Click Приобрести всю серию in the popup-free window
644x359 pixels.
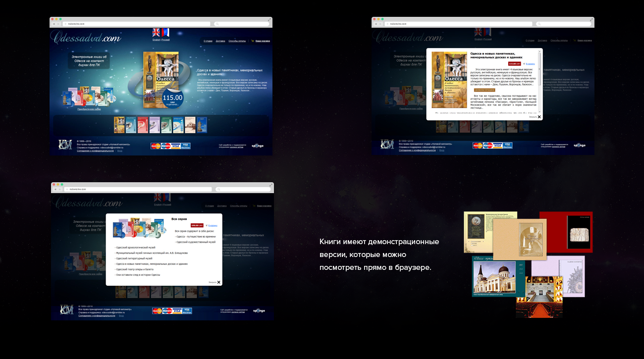point(89,109)
